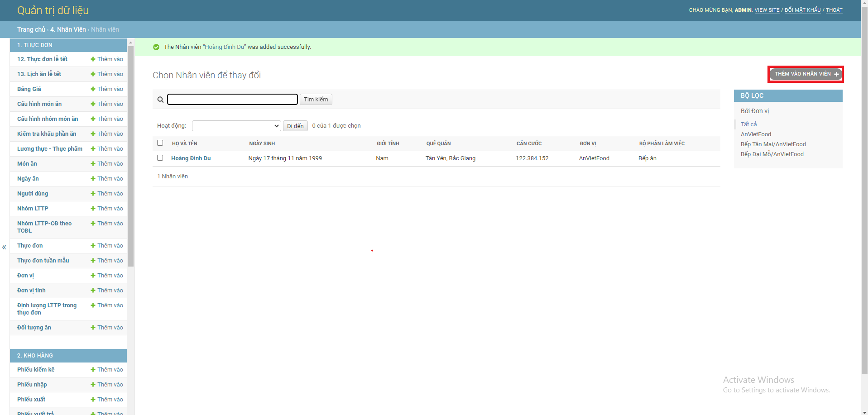
Task: Click the green success checkmark icon
Action: [156, 47]
